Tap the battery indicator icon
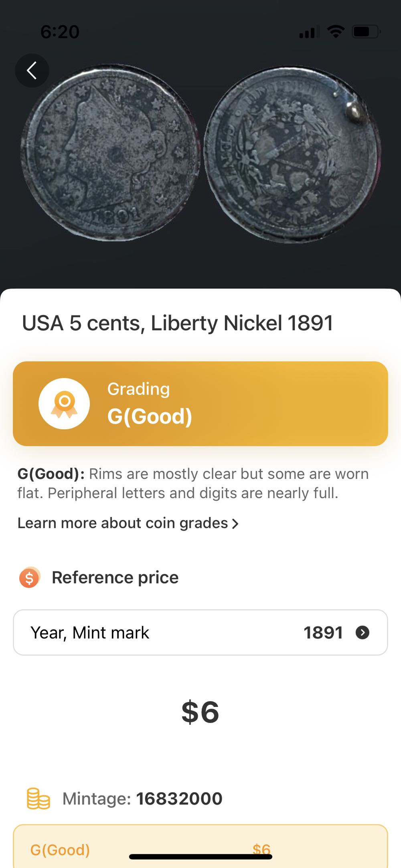The width and height of the screenshot is (401, 868). [x=365, y=31]
